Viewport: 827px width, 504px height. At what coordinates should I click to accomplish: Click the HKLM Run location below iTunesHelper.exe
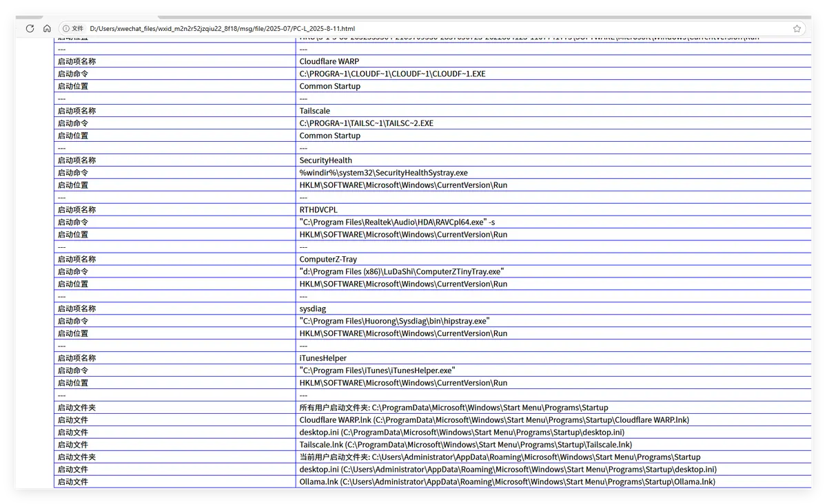coord(403,384)
